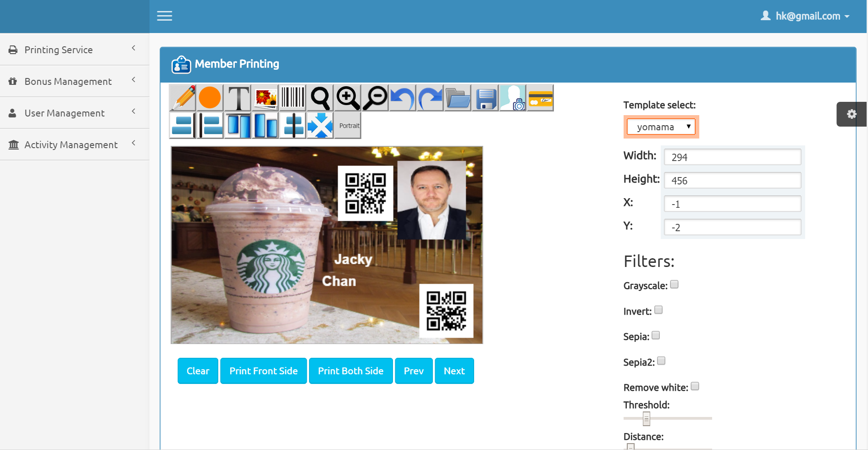The image size is (868, 450).
Task: Open the gear settings panel
Action: (851, 114)
